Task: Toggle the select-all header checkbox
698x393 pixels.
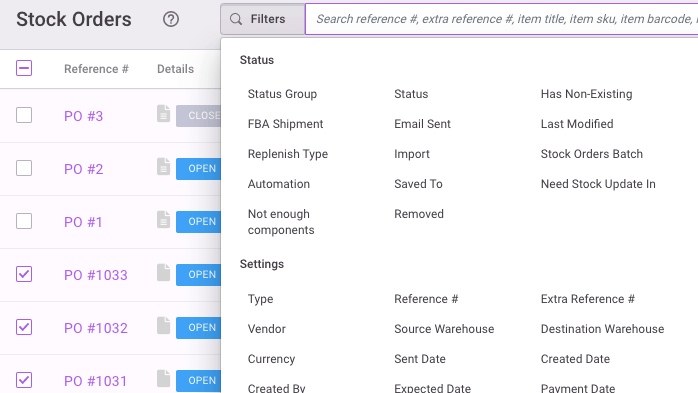Action: click(x=24, y=68)
